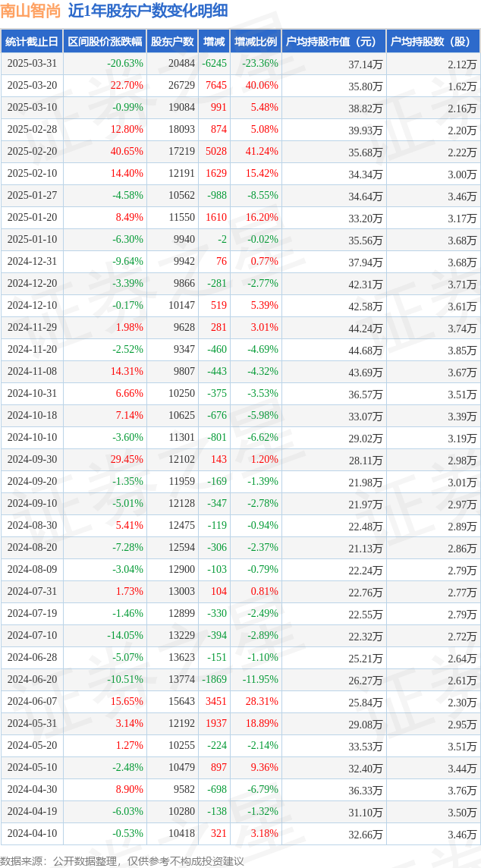Select the 2024-06-20 date cell
The image size is (481, 868).
point(32,679)
